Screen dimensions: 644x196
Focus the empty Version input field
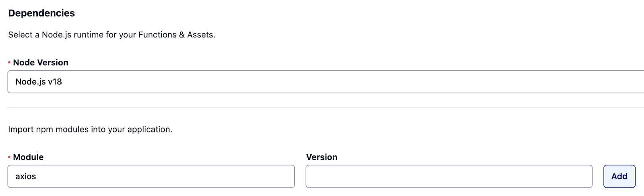tap(449, 176)
